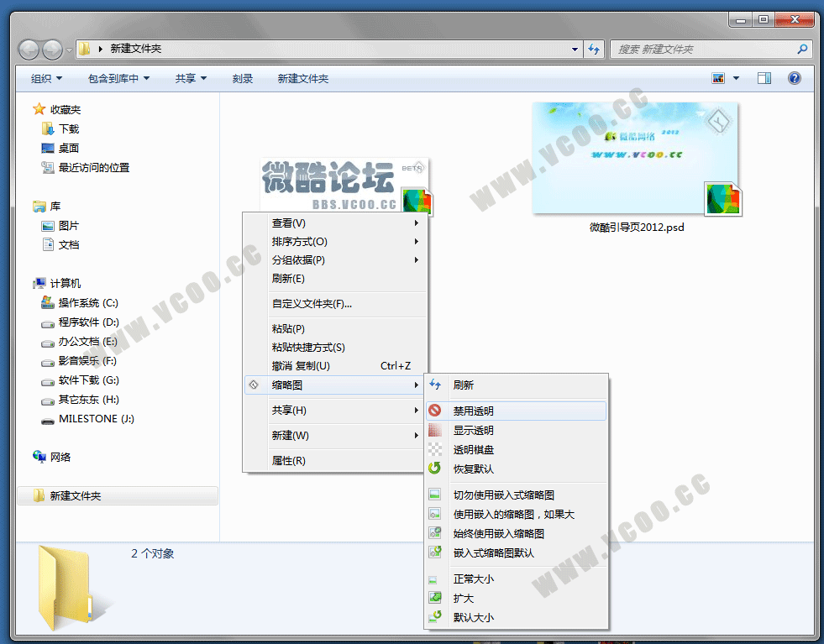Click 默认大小 menu icon

(435, 617)
